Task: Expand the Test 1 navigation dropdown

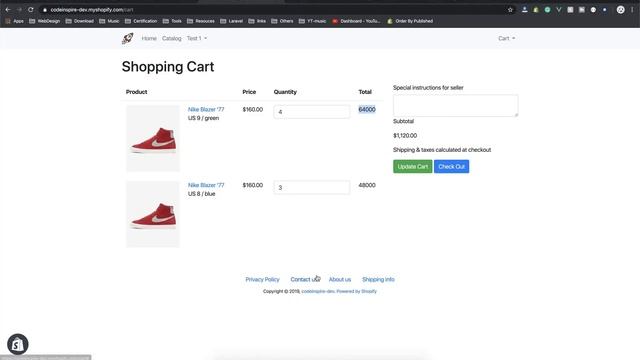Action: tap(197, 38)
